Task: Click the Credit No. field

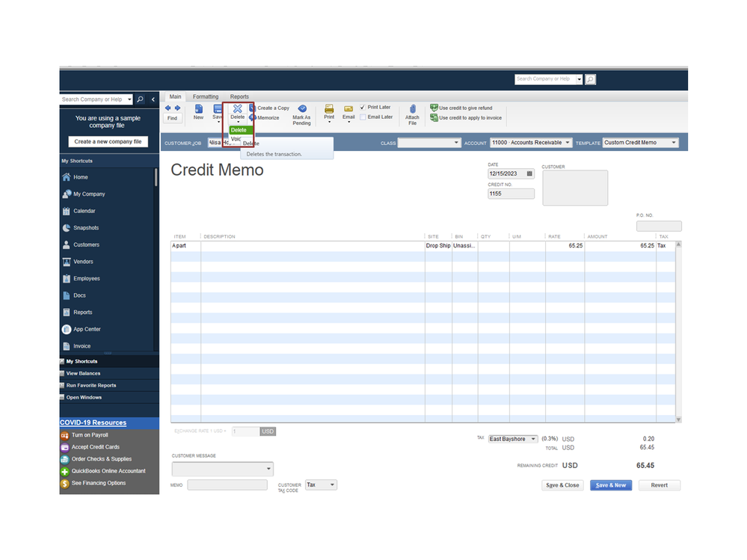Action: pos(511,194)
